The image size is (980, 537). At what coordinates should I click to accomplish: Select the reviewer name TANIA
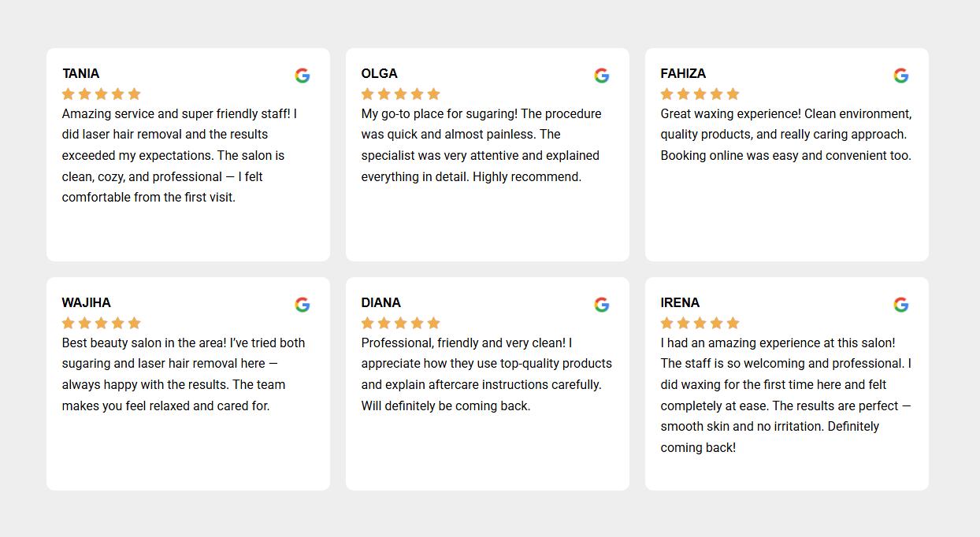tap(80, 73)
